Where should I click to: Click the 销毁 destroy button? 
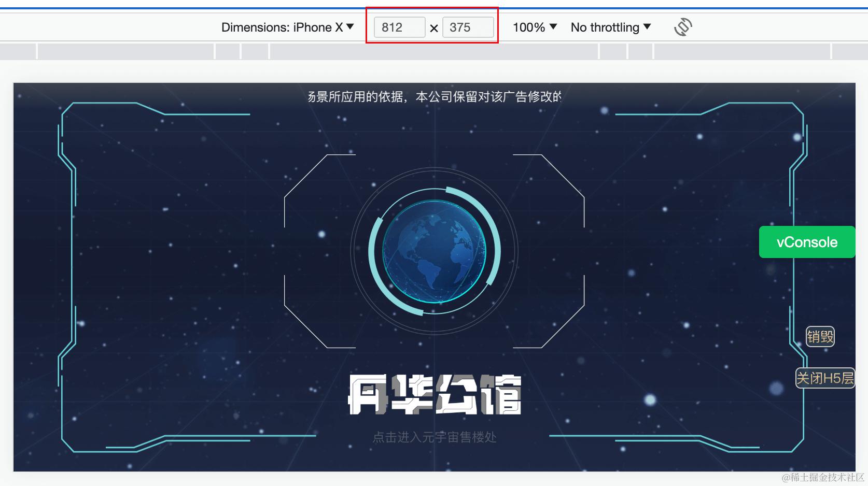(820, 337)
